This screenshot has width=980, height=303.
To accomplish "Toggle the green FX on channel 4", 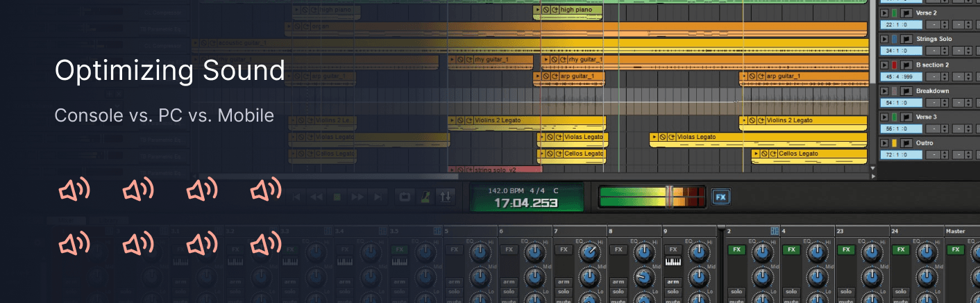I will point(791,249).
